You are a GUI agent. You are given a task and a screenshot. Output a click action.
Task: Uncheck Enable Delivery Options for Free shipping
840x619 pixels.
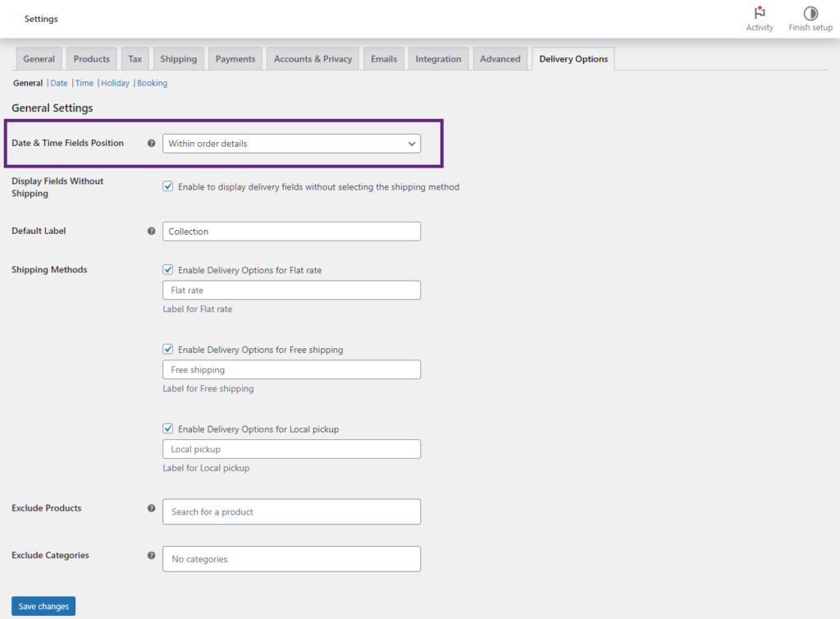(x=167, y=349)
